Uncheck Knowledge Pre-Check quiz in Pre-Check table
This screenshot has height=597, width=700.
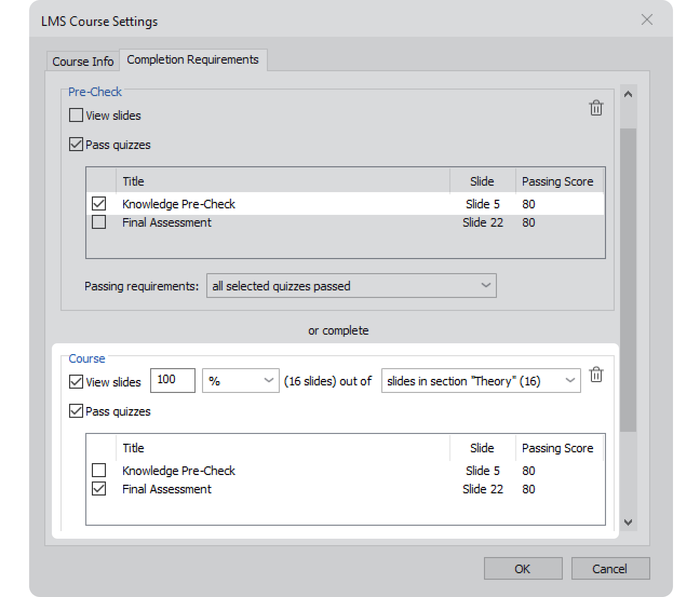99,203
